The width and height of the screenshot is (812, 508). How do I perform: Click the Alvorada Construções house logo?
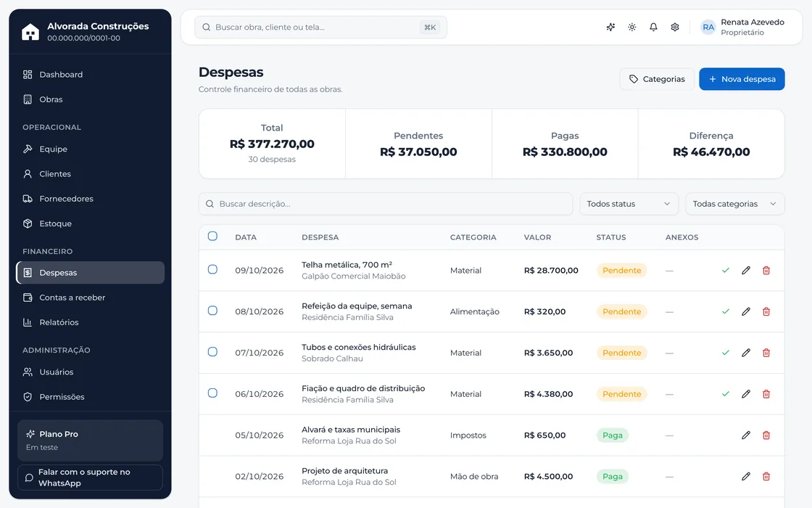[30, 32]
